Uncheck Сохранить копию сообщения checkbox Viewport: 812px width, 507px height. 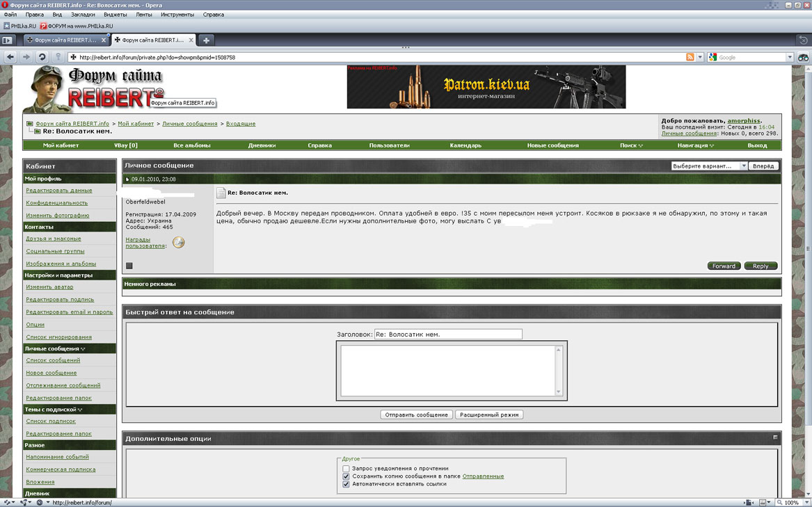click(346, 476)
